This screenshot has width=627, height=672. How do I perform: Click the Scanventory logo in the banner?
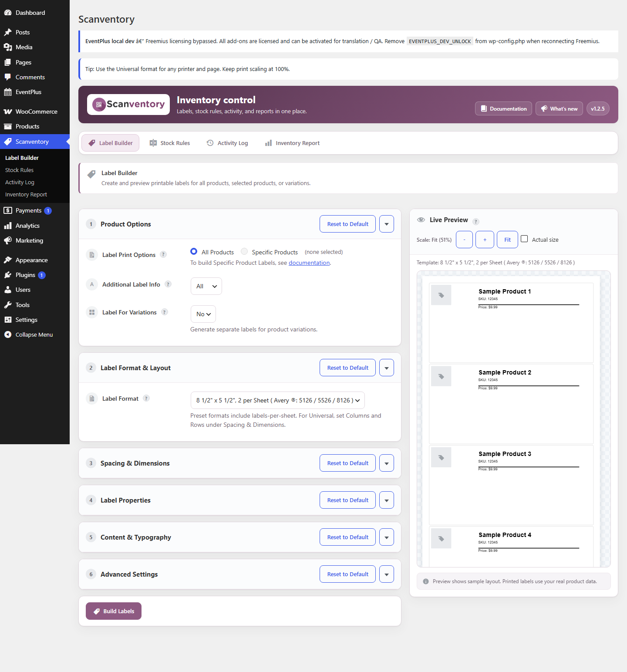point(128,105)
